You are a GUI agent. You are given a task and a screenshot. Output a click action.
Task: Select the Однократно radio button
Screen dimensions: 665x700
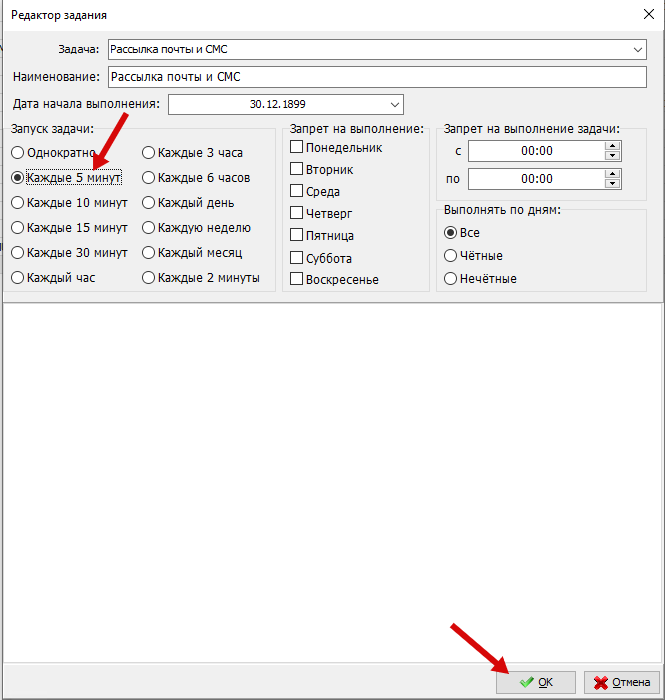(17, 153)
